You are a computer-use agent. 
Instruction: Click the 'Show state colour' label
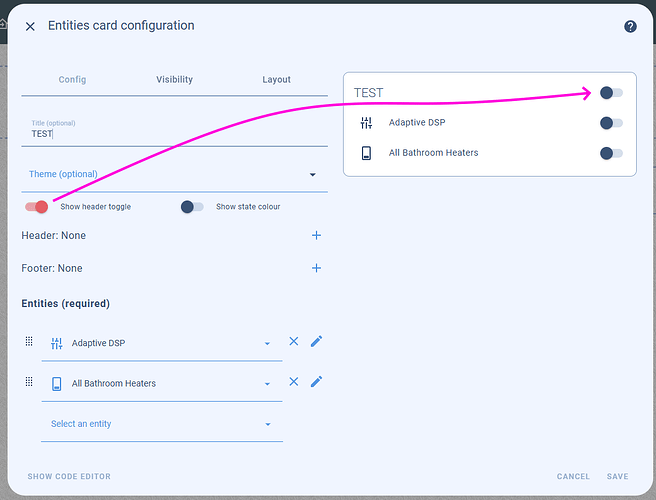click(248, 207)
